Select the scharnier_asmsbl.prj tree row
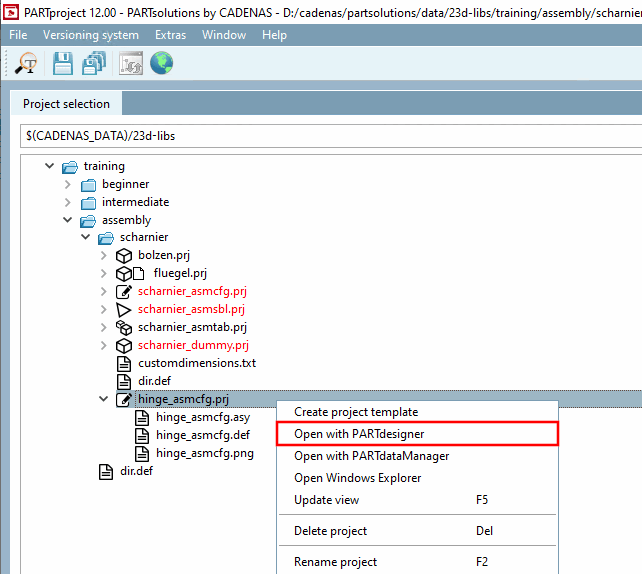The height and width of the screenshot is (574, 642). [x=191, y=309]
